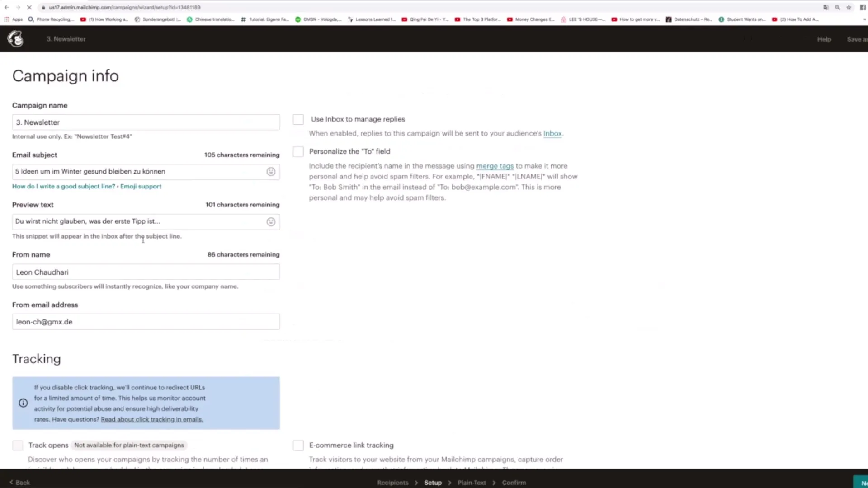Check Personalize the "To" field
Screen dimensions: 868x488
[298, 151]
